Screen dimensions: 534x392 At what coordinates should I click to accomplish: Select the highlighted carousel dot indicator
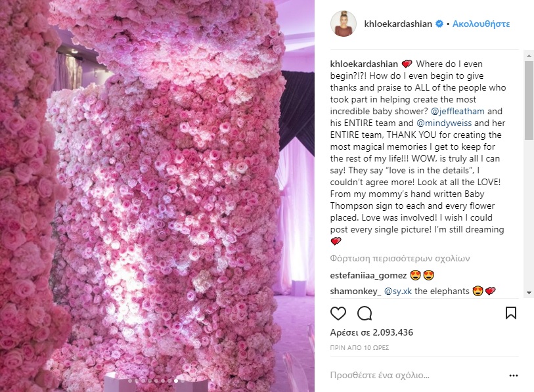[x=176, y=381]
